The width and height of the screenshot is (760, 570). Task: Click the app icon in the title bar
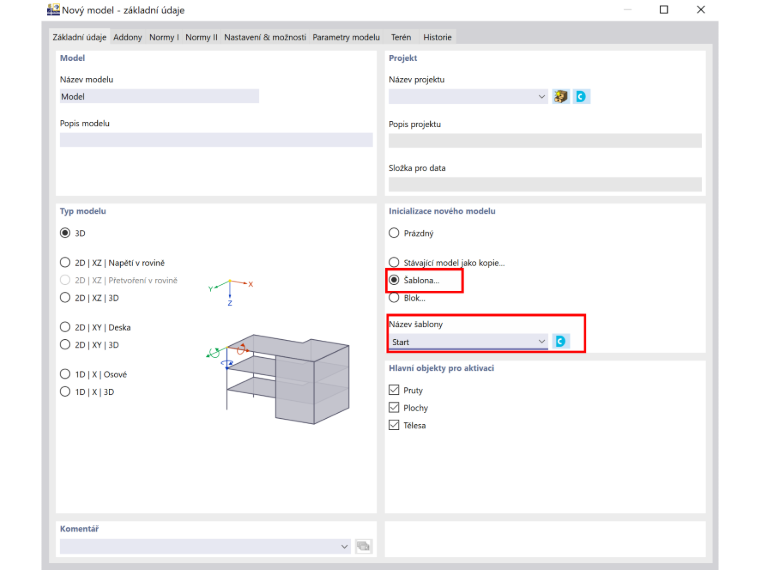pos(53,10)
